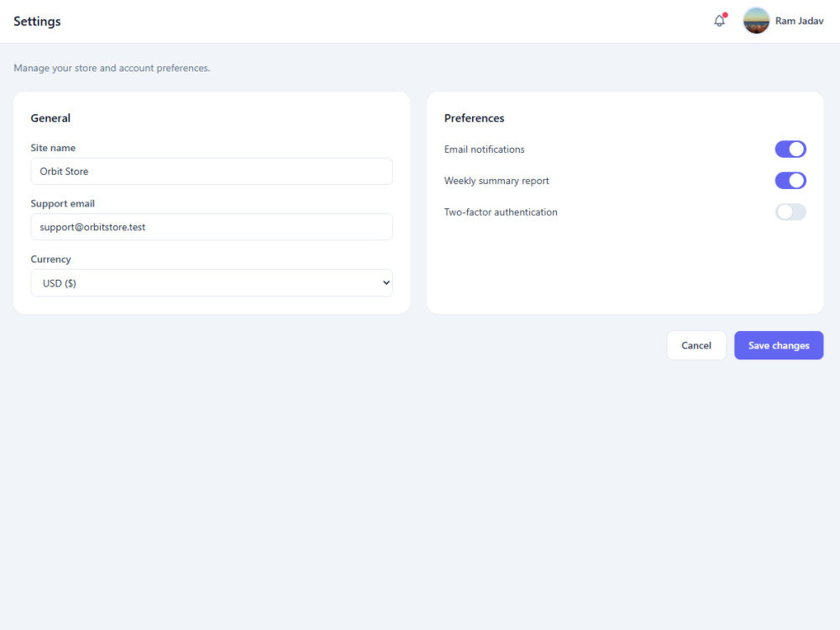Click the Currency label

[x=50, y=260]
